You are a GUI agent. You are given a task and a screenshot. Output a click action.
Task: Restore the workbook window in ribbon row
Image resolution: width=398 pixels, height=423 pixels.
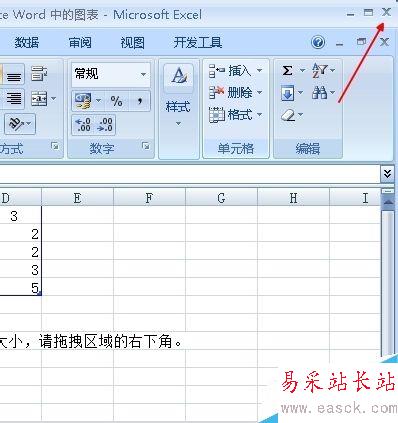pyautogui.click(x=361, y=42)
